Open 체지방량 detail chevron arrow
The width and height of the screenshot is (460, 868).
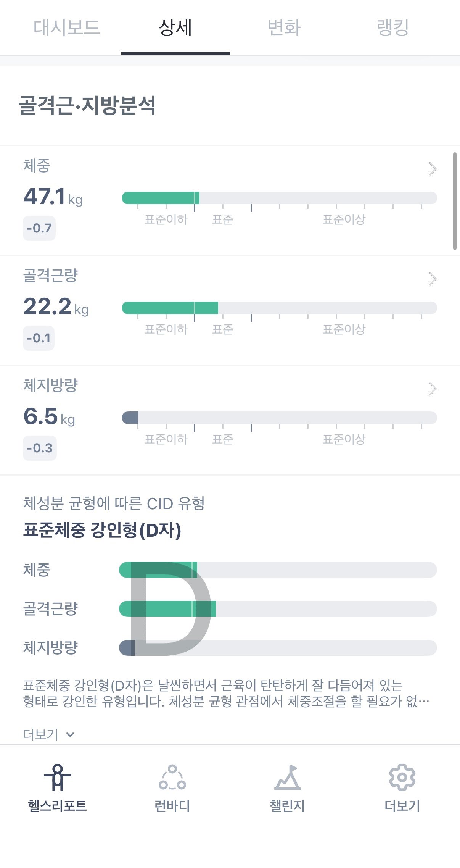click(433, 389)
